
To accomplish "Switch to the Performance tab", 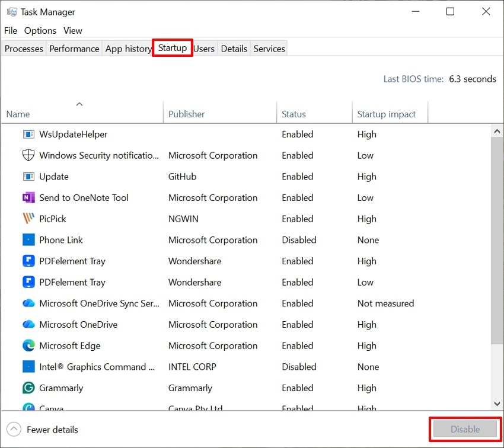I will pyautogui.click(x=74, y=48).
